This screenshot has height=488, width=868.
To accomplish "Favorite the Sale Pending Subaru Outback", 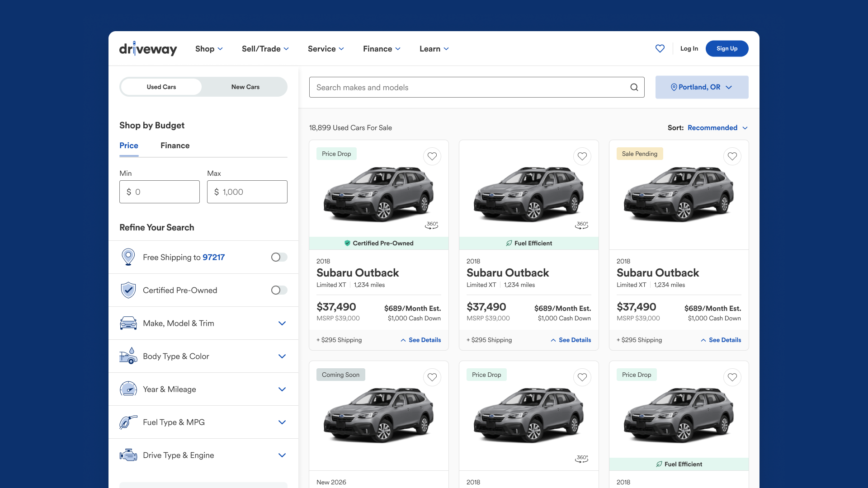I will (x=732, y=156).
